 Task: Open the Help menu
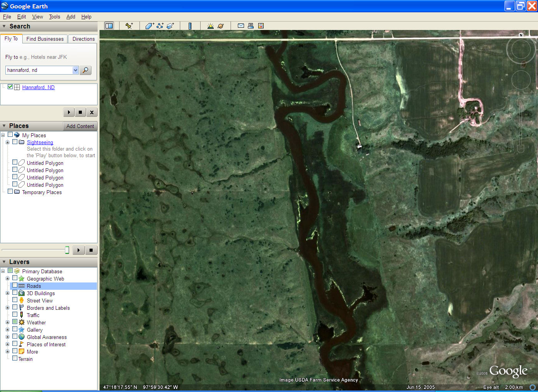click(86, 17)
